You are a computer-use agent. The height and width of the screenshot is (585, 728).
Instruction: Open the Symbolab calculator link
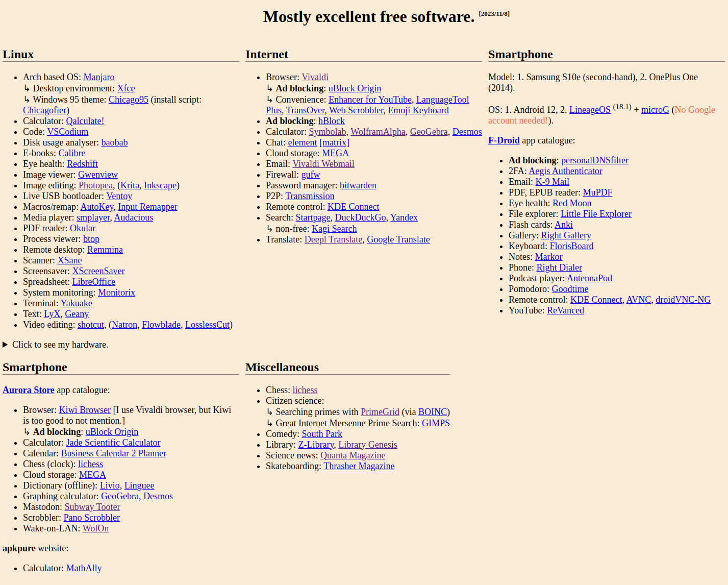click(x=328, y=132)
